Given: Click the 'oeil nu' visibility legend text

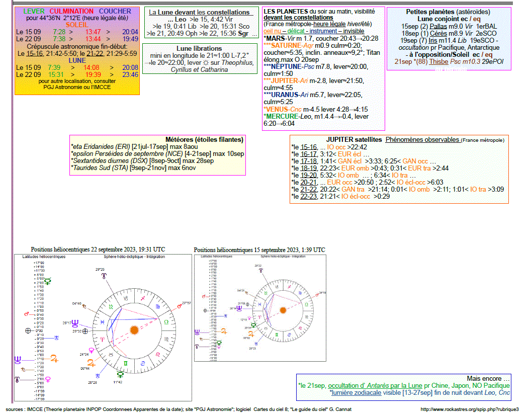Looking at the screenshot, I should (x=272, y=31).
